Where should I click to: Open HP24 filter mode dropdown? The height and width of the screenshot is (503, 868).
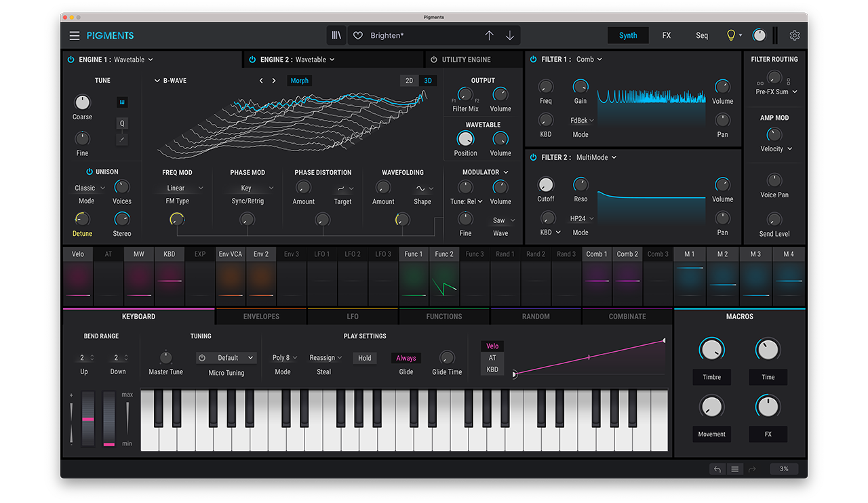[583, 218]
